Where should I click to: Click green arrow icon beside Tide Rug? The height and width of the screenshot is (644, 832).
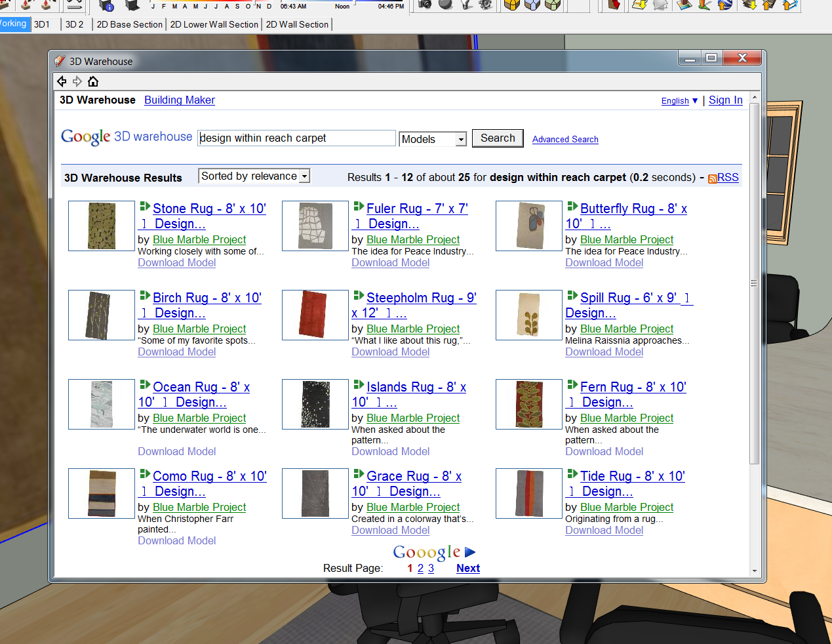coord(572,474)
